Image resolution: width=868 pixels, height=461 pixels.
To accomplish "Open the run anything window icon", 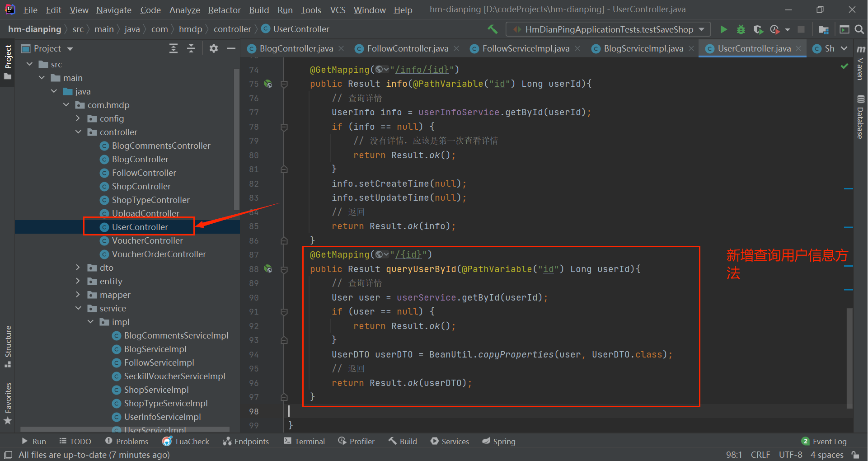I will (x=844, y=29).
